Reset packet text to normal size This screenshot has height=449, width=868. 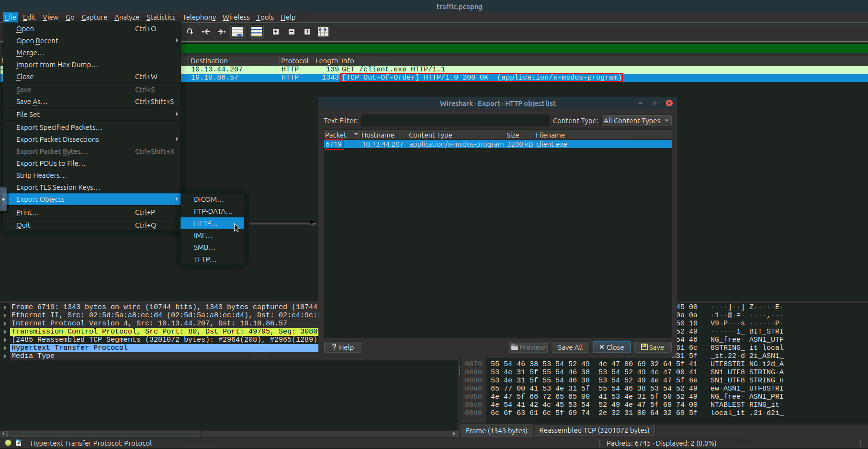coord(307,32)
